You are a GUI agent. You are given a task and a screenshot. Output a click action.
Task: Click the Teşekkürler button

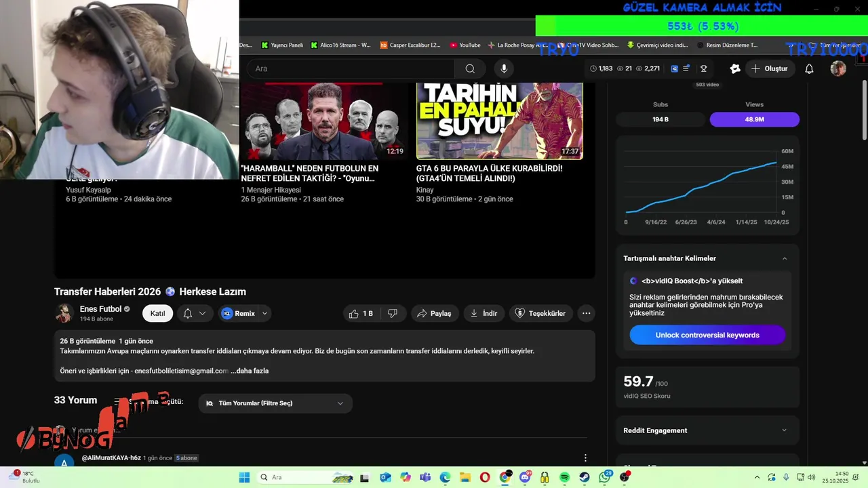point(540,313)
